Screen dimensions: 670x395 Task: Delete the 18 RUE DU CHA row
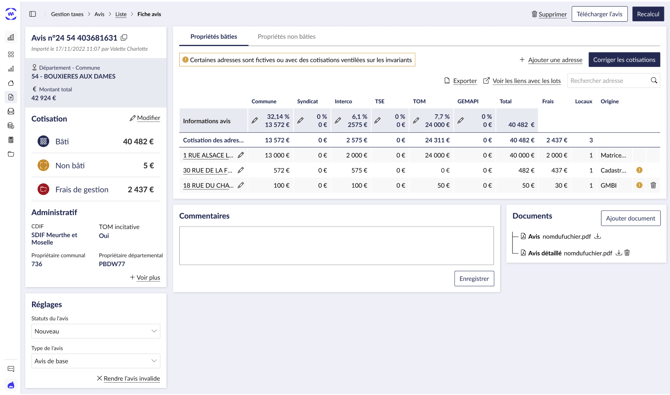point(653,185)
